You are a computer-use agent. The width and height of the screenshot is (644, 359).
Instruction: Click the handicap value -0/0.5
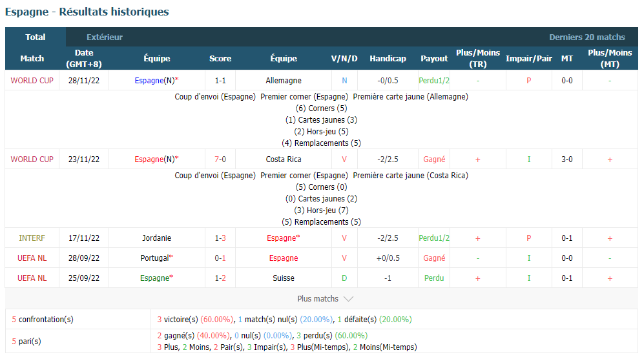388,81
